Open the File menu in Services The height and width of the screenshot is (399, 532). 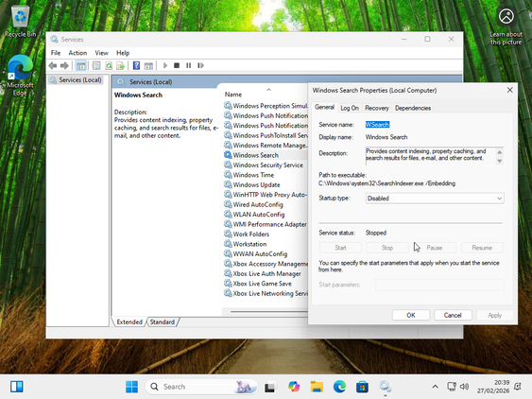point(56,53)
